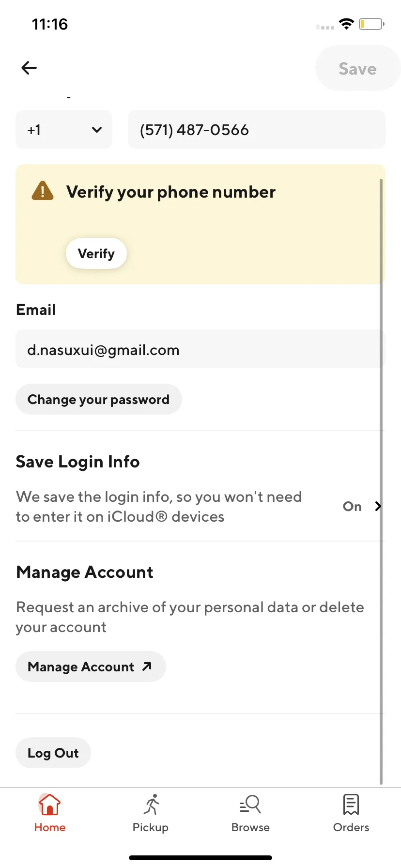Screen dimensions: 401x868
Task: Tap chevron next to On label
Action: (x=378, y=506)
